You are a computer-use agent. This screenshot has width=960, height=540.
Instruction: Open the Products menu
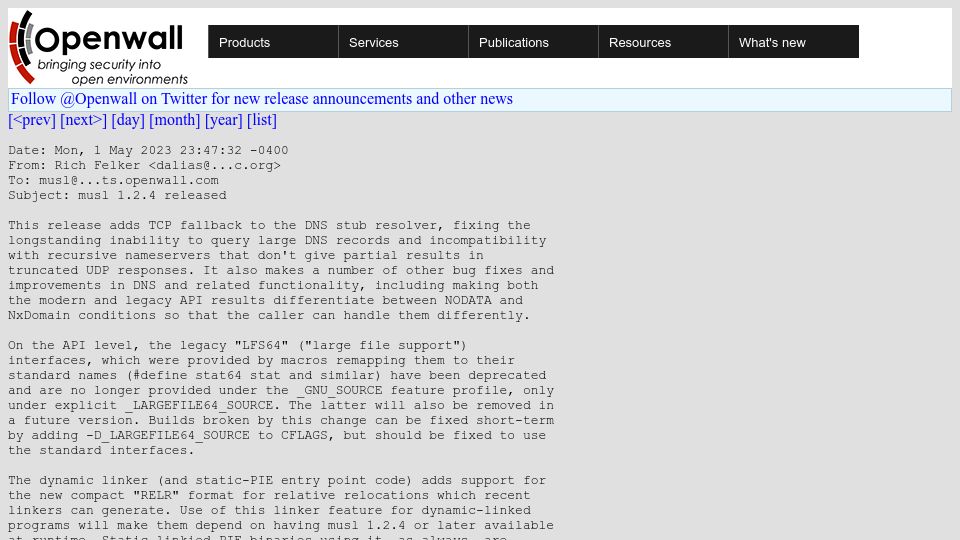tap(273, 42)
